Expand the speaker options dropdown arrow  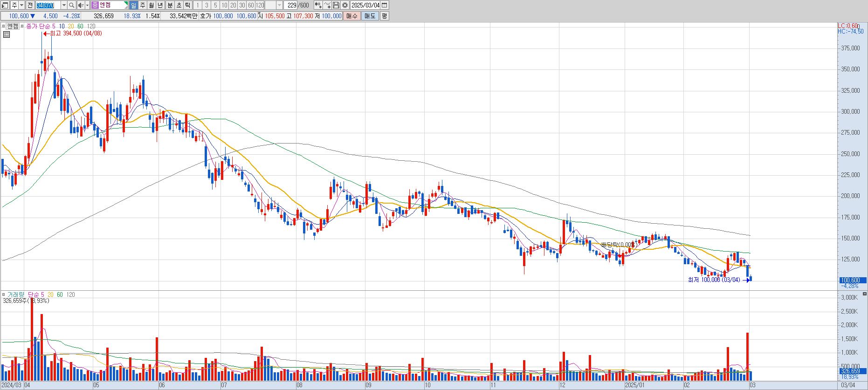[x=87, y=5]
